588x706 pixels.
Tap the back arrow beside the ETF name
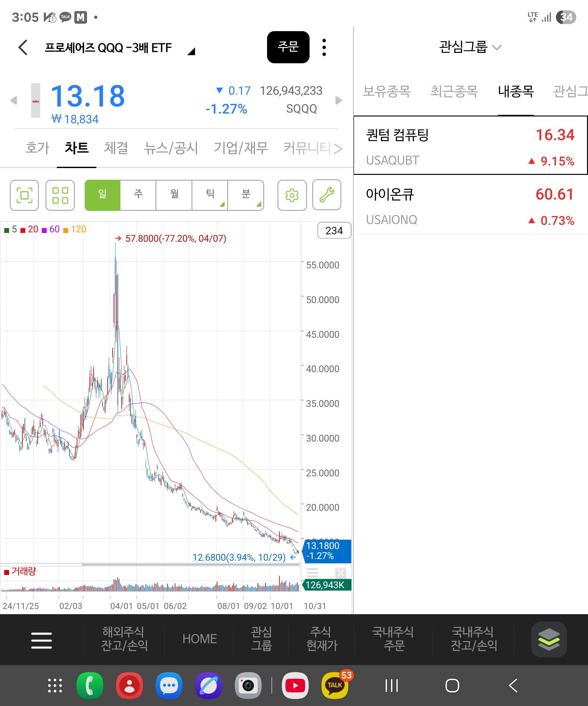click(23, 47)
